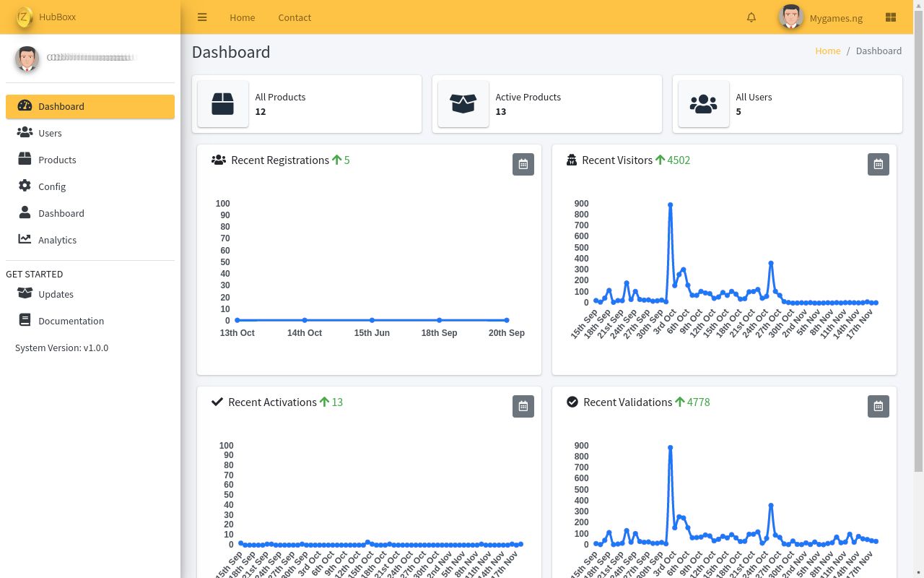Go to Config settings in sidebar
Viewport: 924px width, 578px height.
coord(52,186)
